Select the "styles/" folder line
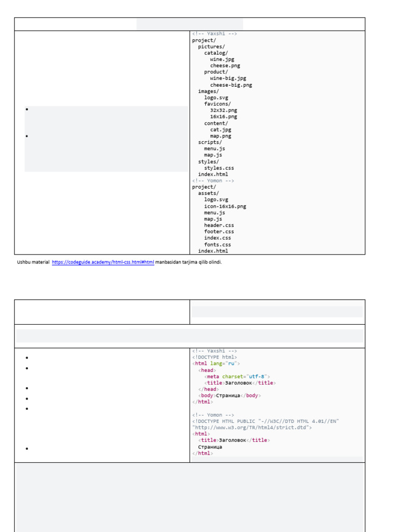 [x=208, y=162]
